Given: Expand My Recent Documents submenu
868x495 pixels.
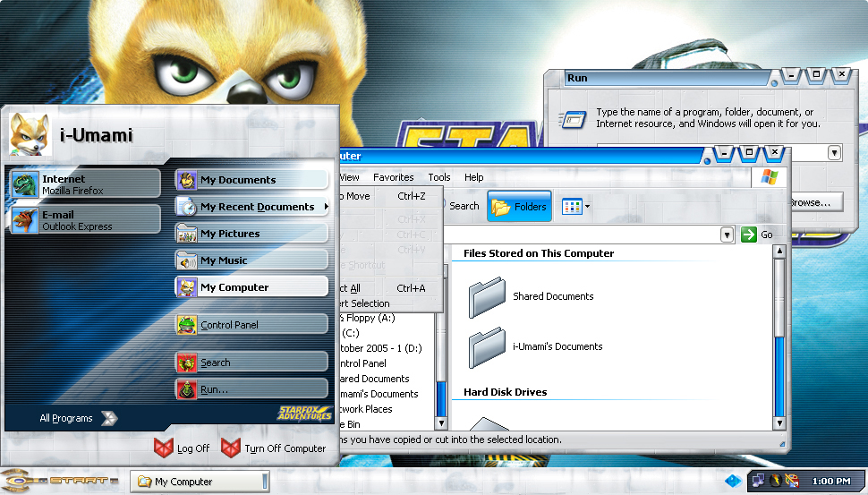Looking at the screenshot, I should (x=253, y=207).
